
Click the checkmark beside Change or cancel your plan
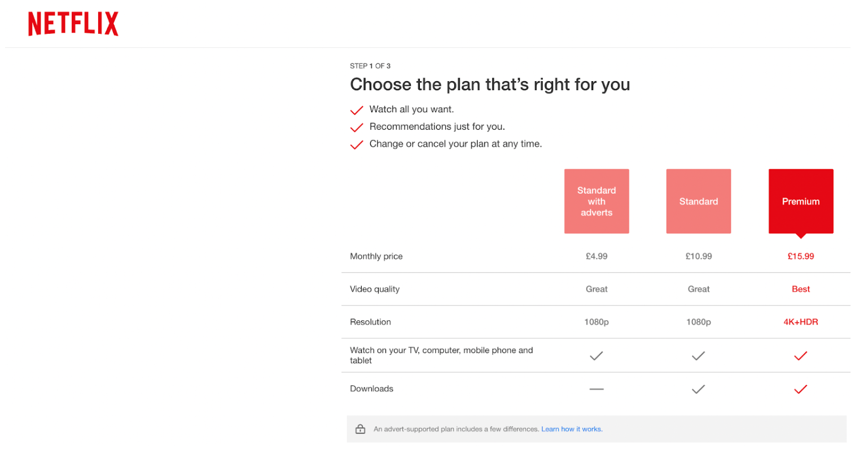click(x=357, y=145)
